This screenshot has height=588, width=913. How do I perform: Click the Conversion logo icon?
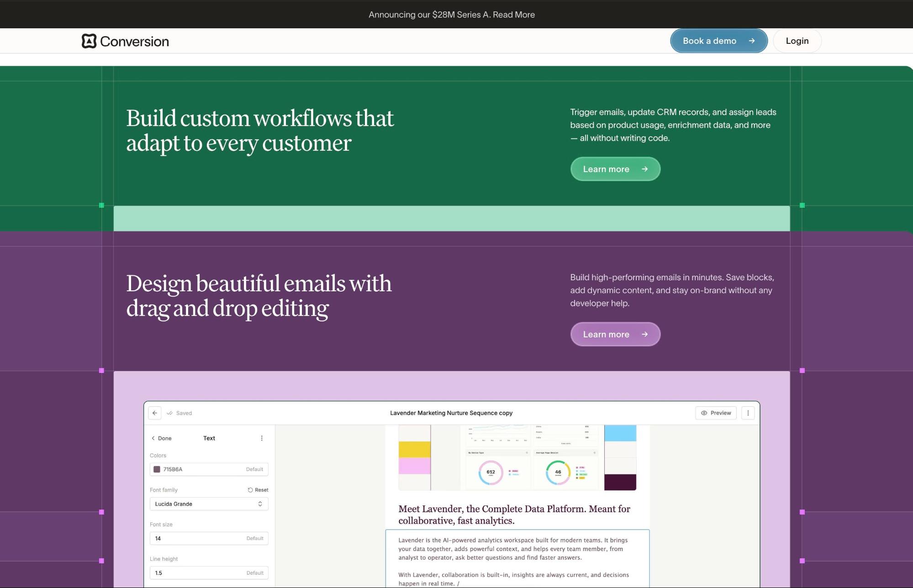pyautogui.click(x=89, y=41)
